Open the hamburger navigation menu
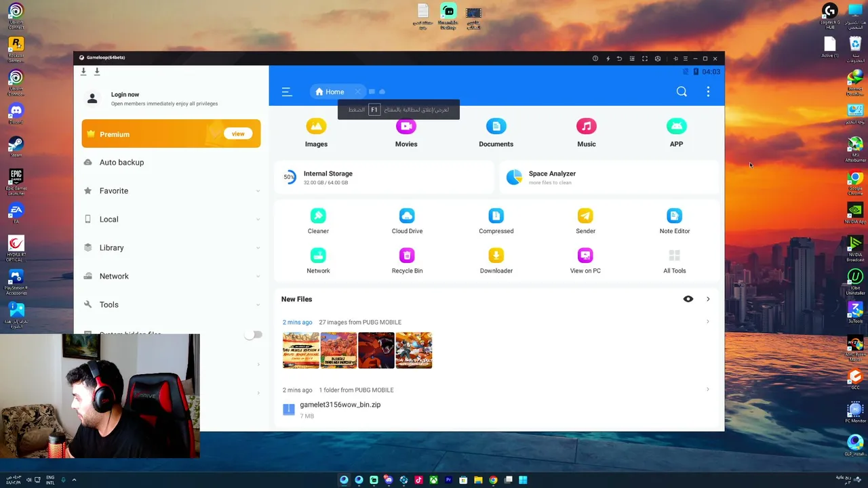Viewport: 868px width, 488px height. [x=287, y=91]
